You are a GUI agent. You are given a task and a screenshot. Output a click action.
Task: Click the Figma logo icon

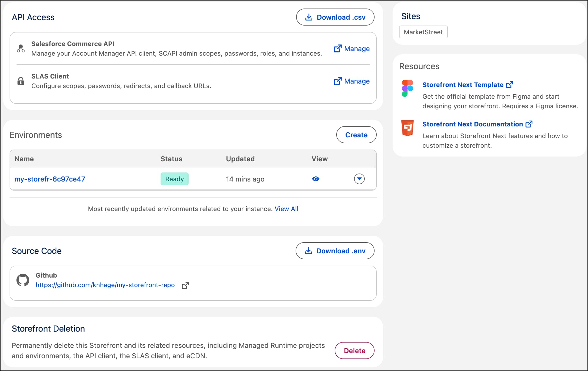click(408, 88)
